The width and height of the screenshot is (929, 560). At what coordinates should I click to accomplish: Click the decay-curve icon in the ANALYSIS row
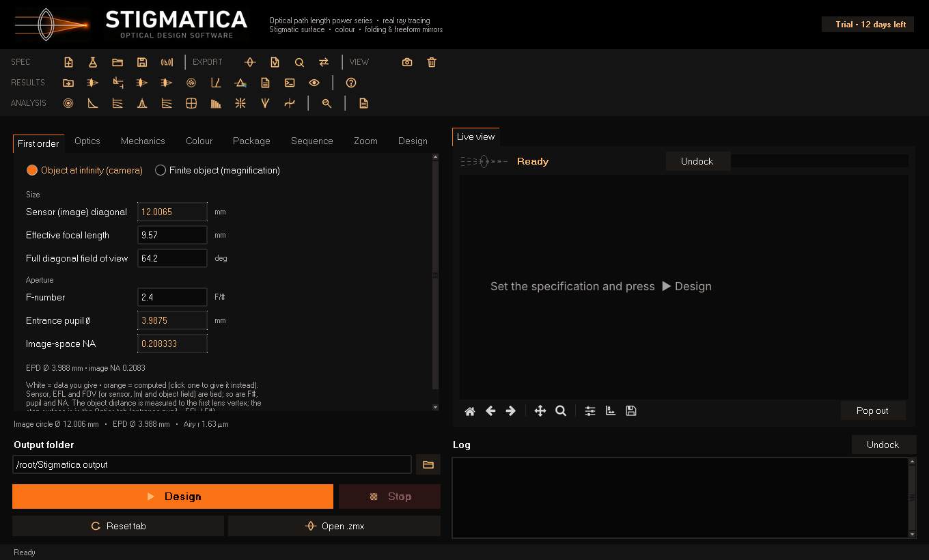pyautogui.click(x=93, y=103)
